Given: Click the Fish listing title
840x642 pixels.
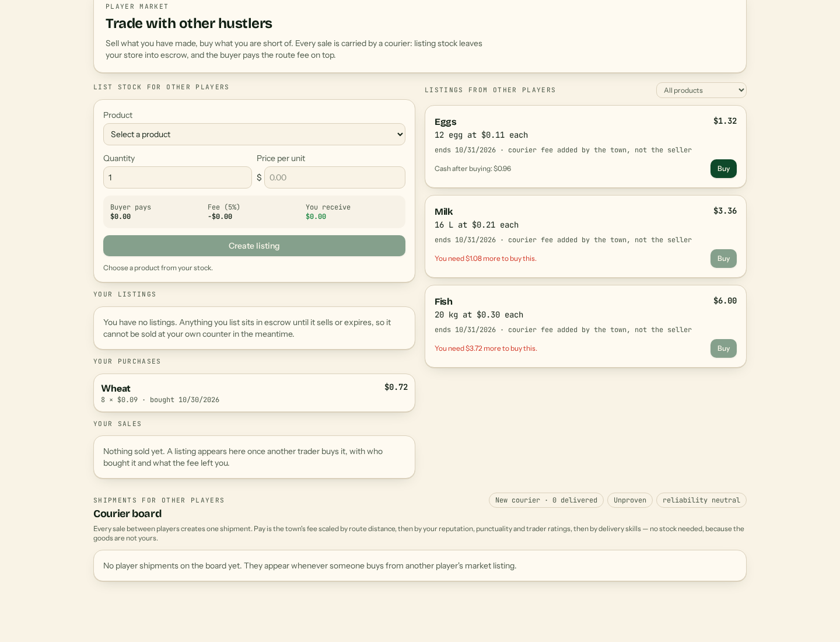Looking at the screenshot, I should [x=444, y=302].
